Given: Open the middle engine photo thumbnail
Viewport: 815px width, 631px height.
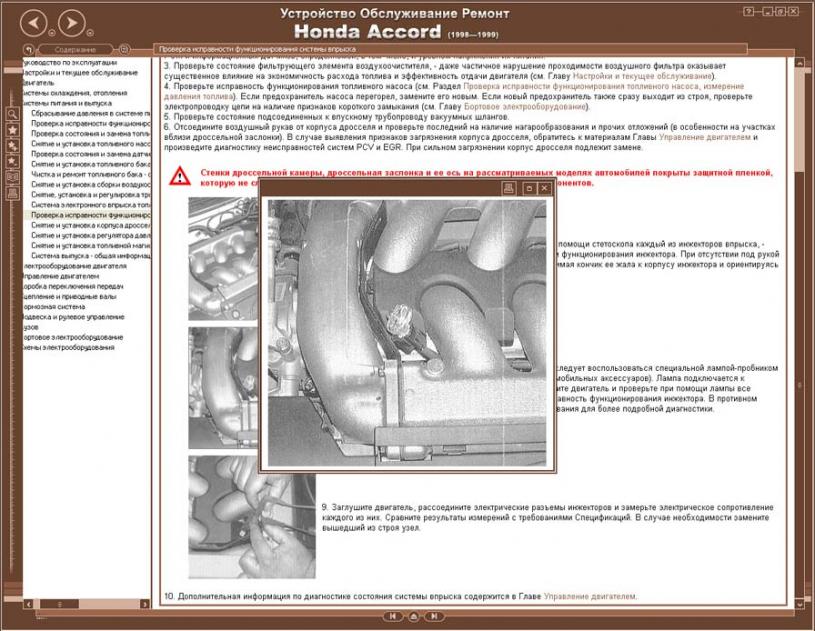Looking at the screenshot, I should tap(224, 388).
